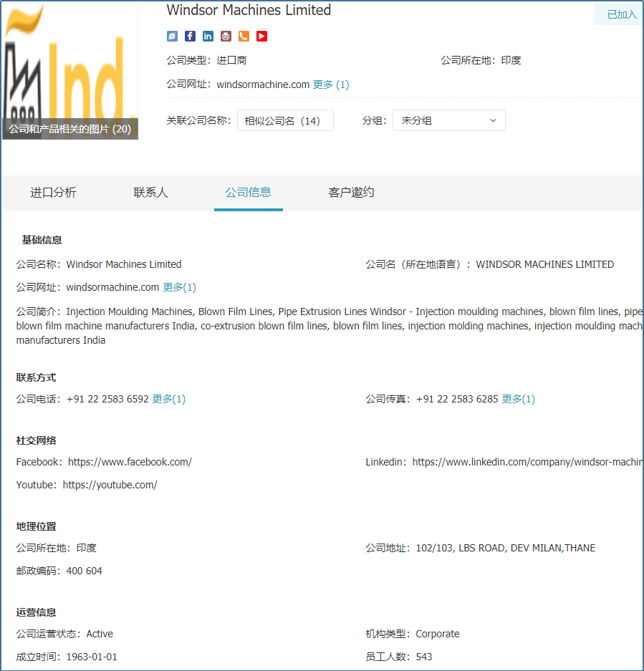The image size is (644, 671).
Task: Click phone number +91 22 2583 6592
Action: click(x=107, y=400)
